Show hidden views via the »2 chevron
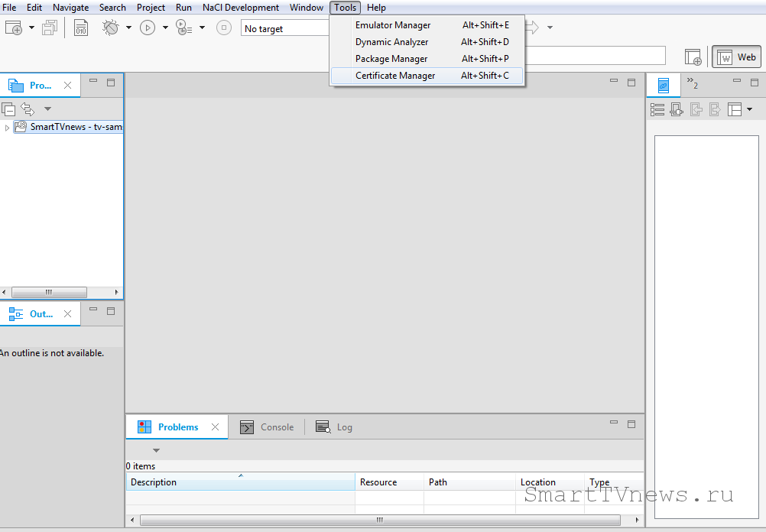766x532 pixels. click(x=692, y=83)
